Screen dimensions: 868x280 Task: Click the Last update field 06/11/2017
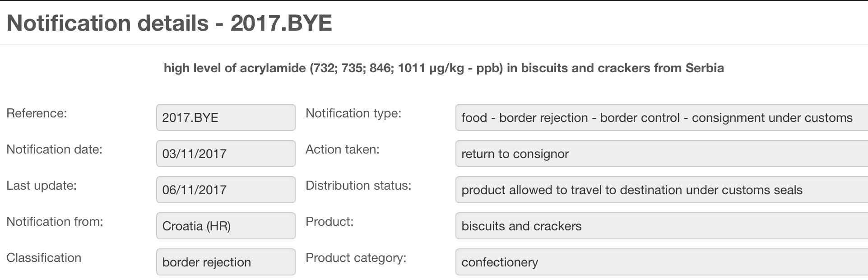pos(226,190)
